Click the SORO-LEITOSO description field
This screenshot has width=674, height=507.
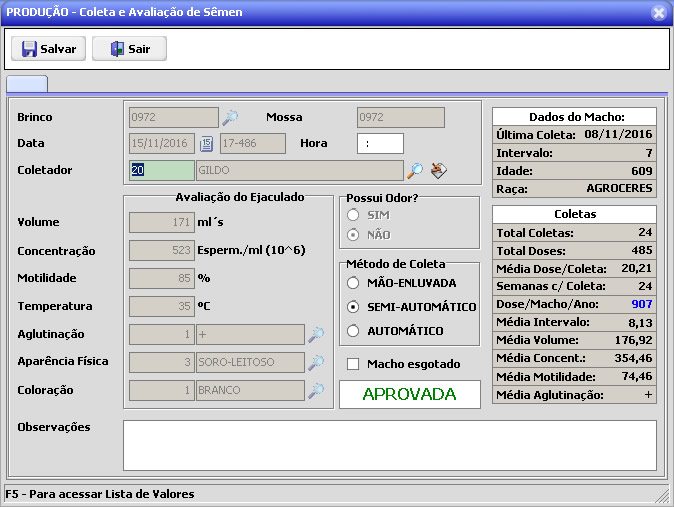250,363
